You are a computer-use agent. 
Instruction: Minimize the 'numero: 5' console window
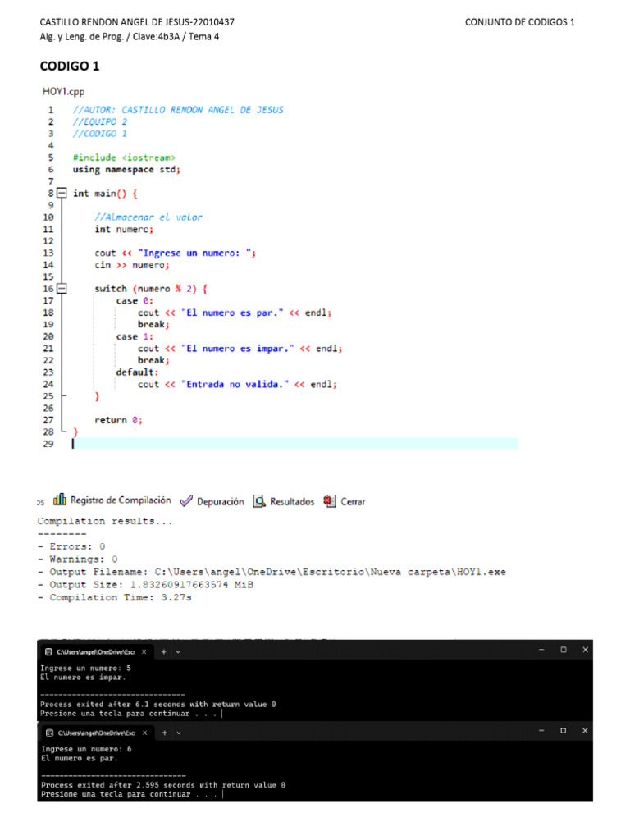pos(541,650)
